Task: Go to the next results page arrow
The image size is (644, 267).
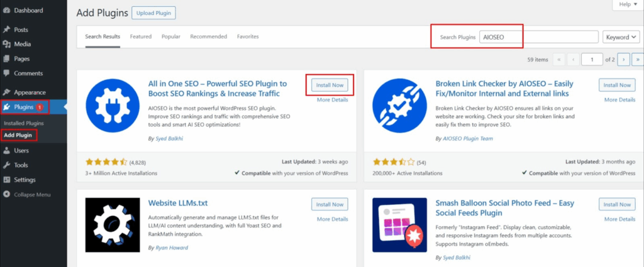Action: (x=623, y=60)
